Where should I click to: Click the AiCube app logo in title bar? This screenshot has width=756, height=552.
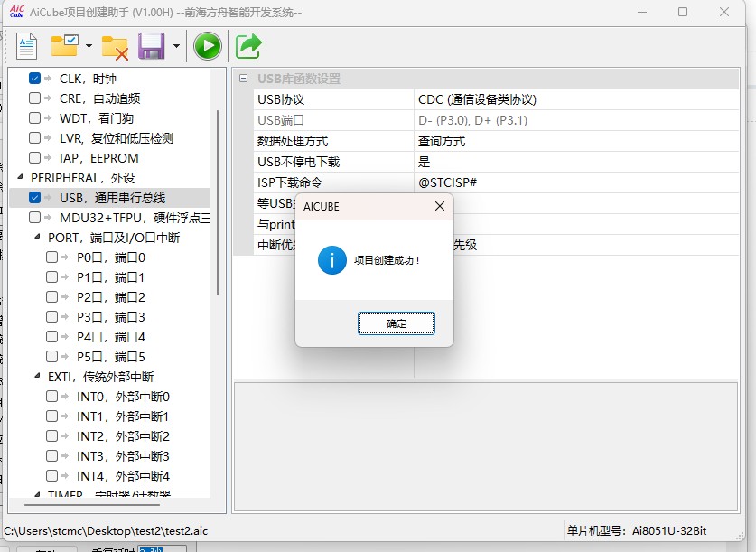point(17,11)
